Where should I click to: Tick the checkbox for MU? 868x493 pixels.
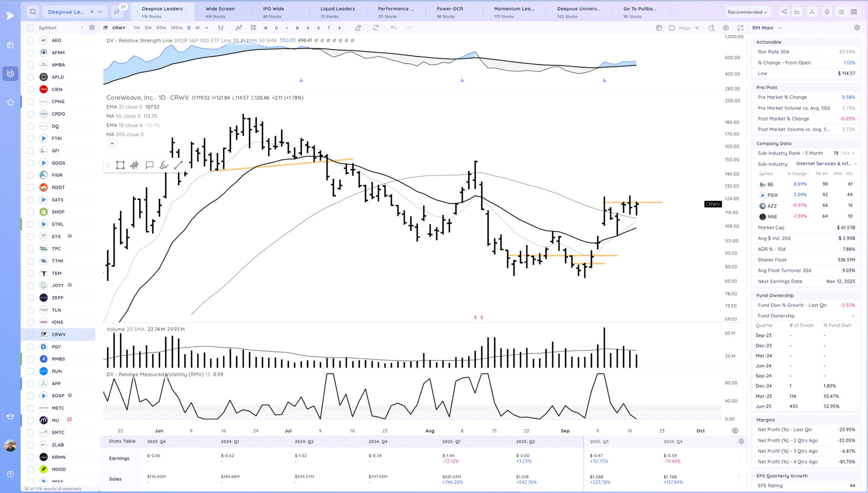(31, 420)
